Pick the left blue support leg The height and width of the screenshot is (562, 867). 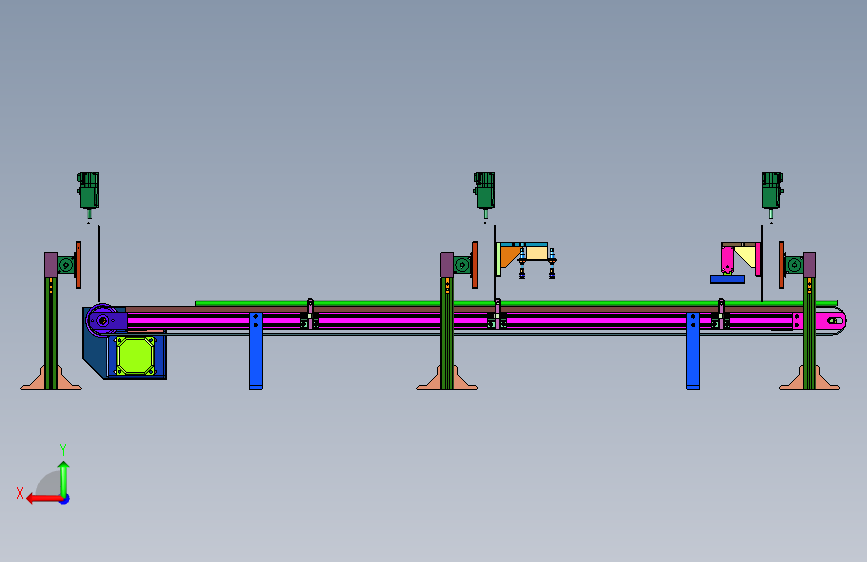pos(255,351)
